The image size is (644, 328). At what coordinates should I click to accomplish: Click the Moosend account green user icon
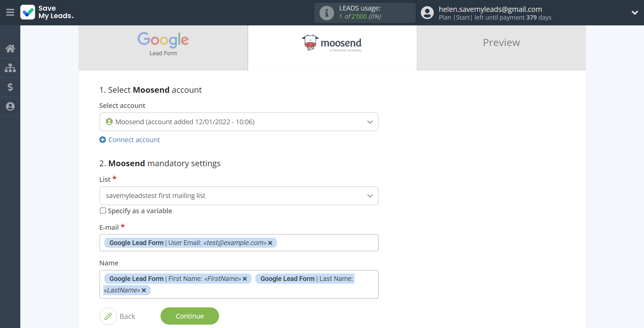[109, 122]
